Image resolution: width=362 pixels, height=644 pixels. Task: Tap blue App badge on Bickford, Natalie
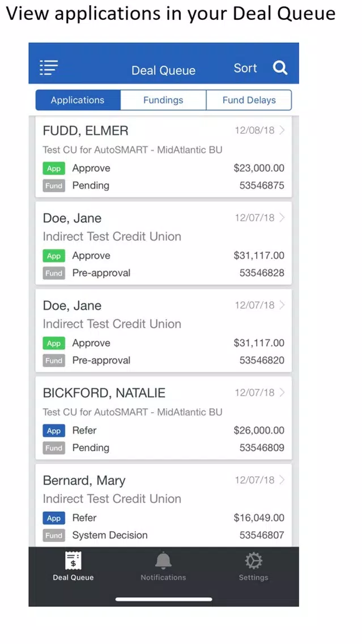point(54,431)
